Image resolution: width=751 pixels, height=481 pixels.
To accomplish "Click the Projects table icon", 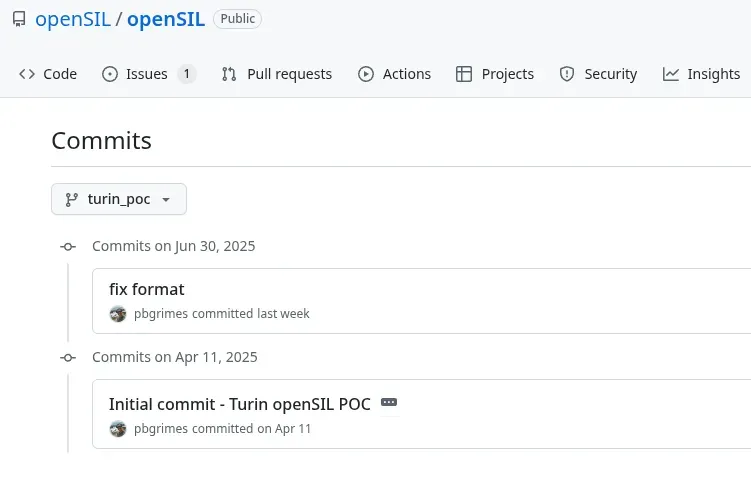I will (x=464, y=74).
